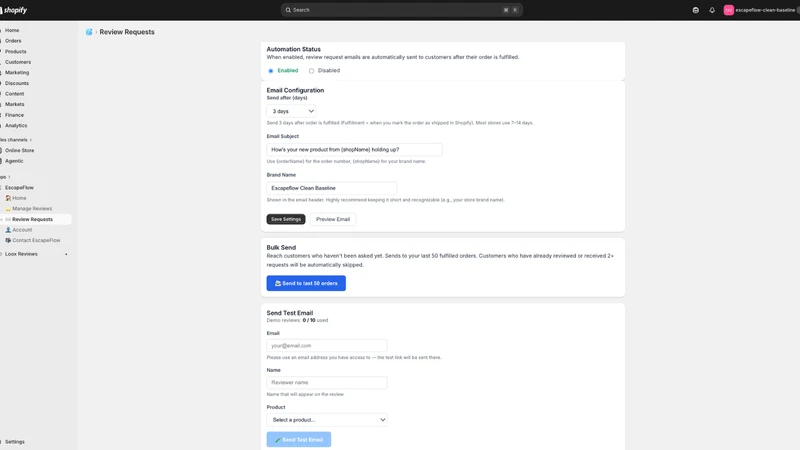The image size is (800, 450).
Task: Click the 'Demo reviews: 0 / 10 used' text
Action: click(297, 320)
